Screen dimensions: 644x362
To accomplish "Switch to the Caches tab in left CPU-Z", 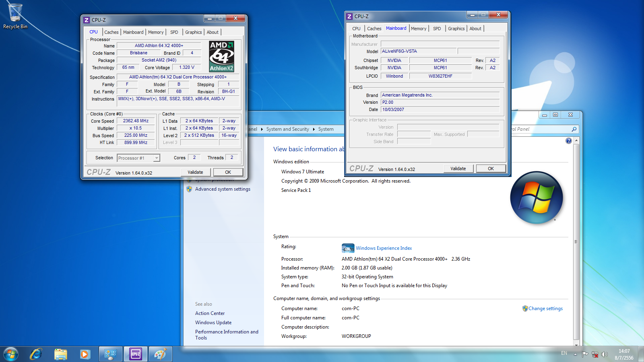I will click(x=111, y=32).
